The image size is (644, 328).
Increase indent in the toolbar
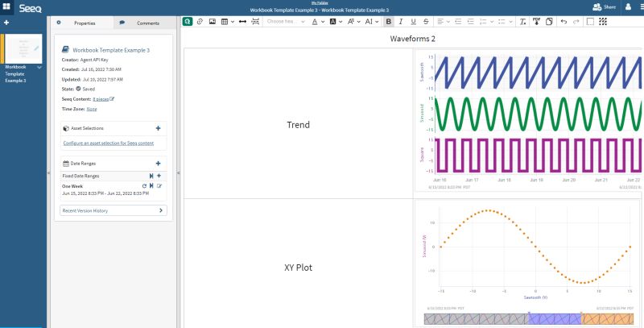[x=471, y=22]
